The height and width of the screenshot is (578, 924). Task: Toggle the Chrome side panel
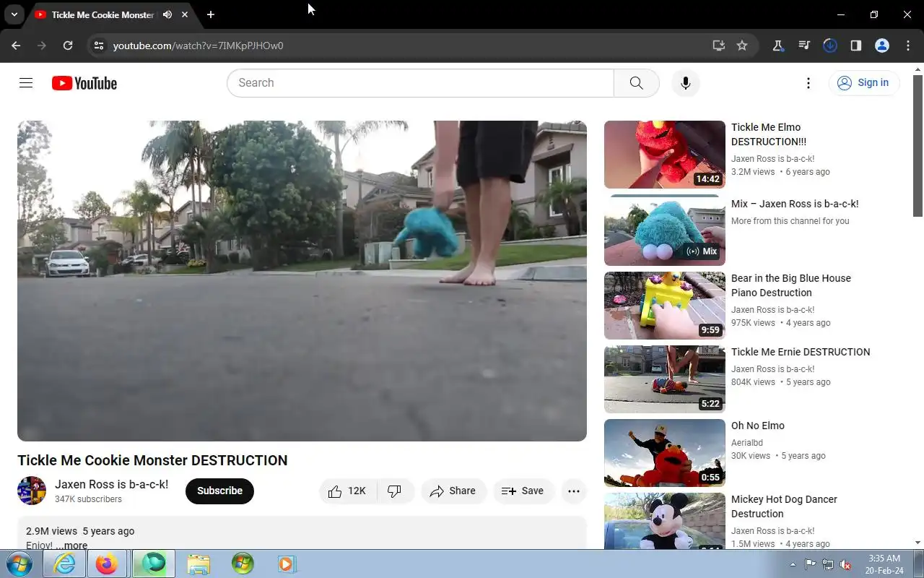[856, 46]
